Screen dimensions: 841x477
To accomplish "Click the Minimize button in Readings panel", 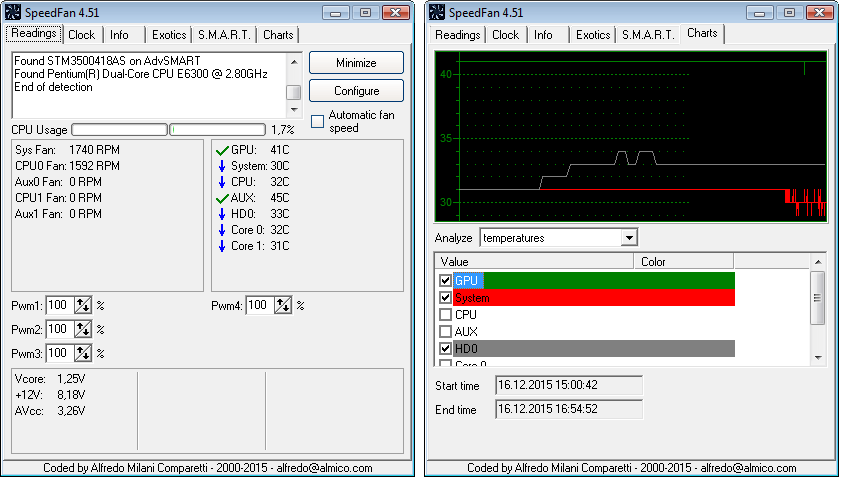I will pos(356,63).
